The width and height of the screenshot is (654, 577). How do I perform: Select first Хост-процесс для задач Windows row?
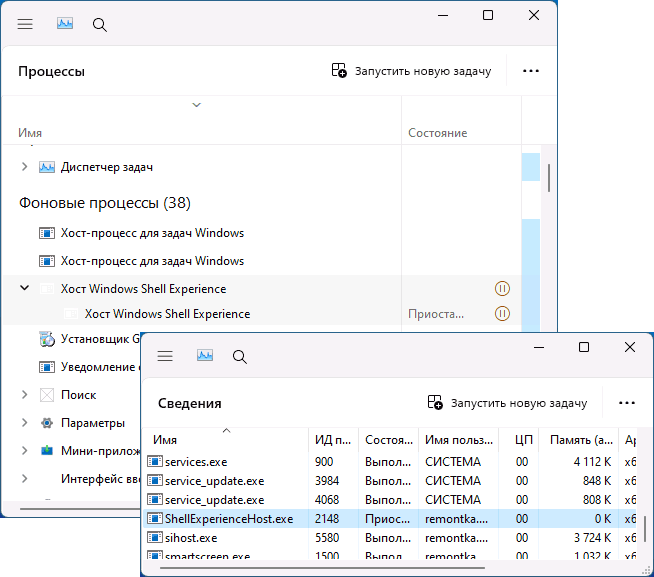pos(262,233)
